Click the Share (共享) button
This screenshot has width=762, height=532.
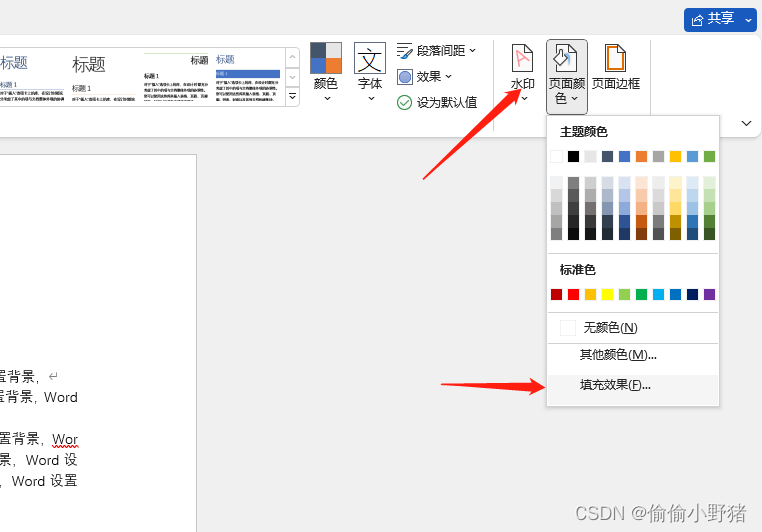[x=713, y=19]
